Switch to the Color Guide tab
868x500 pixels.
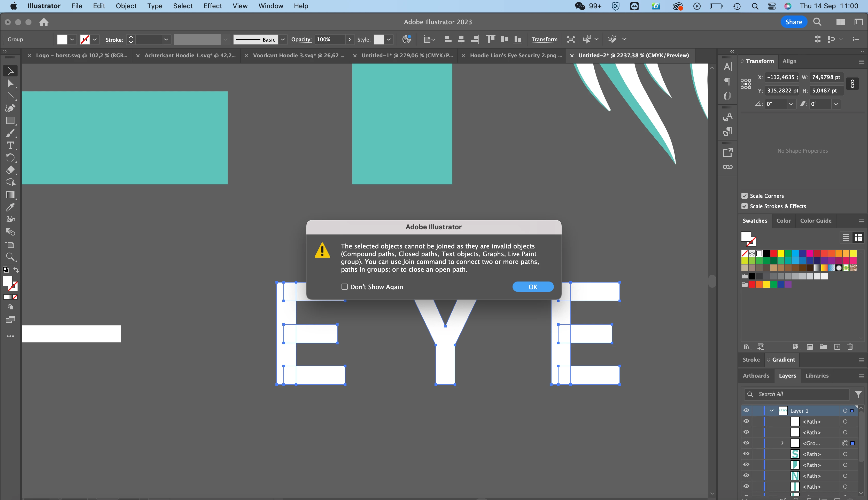tap(816, 221)
